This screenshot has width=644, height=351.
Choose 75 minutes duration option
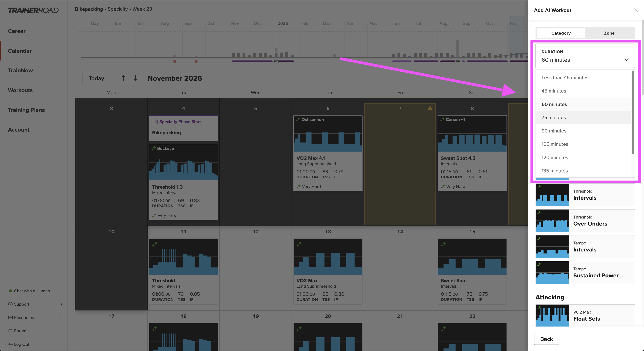pyautogui.click(x=583, y=117)
